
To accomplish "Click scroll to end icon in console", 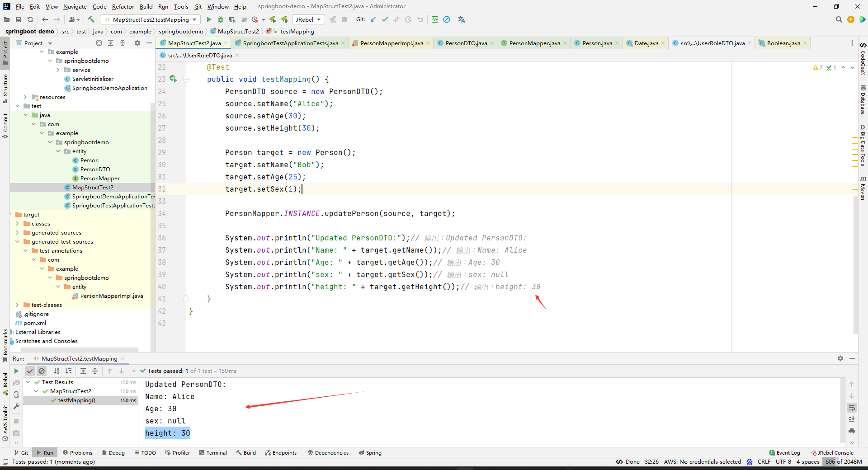I will coord(852,419).
